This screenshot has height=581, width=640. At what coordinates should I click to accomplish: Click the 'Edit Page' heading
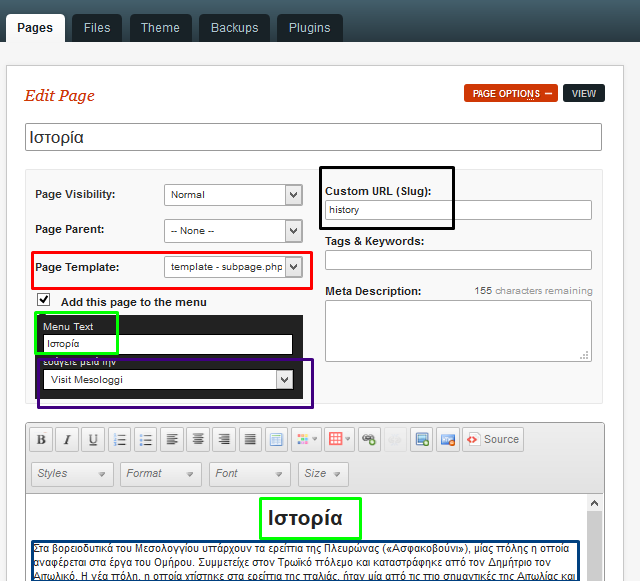[x=60, y=96]
